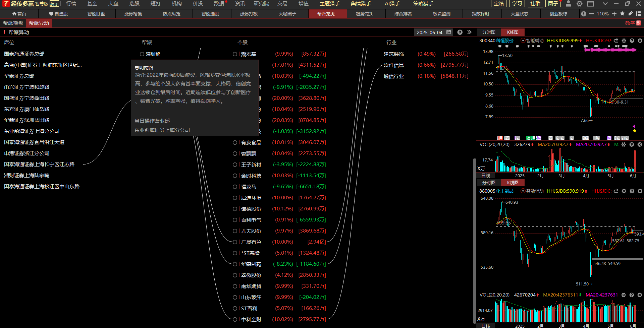Click the window layout icon in title bar
Image resolution: width=644 pixels, height=328 pixels.
[591, 4]
